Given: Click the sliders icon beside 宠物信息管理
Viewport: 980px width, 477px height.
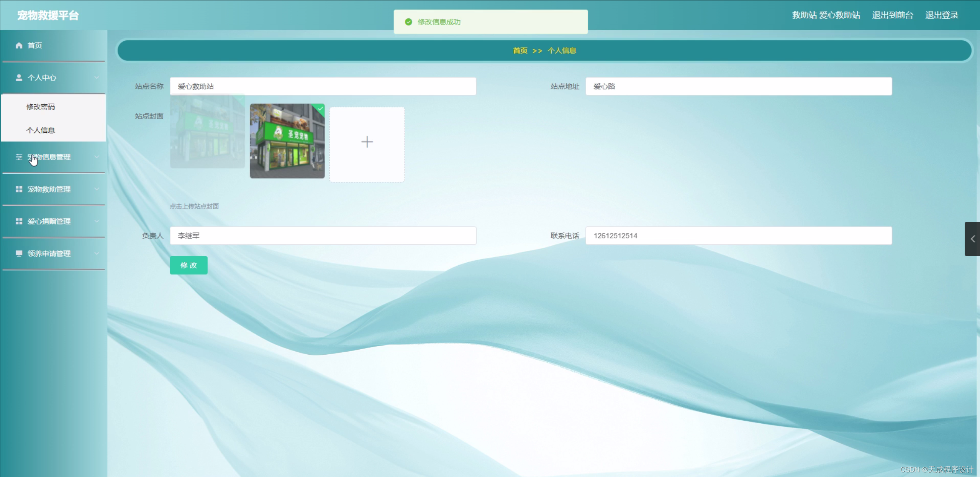Looking at the screenshot, I should pos(19,157).
